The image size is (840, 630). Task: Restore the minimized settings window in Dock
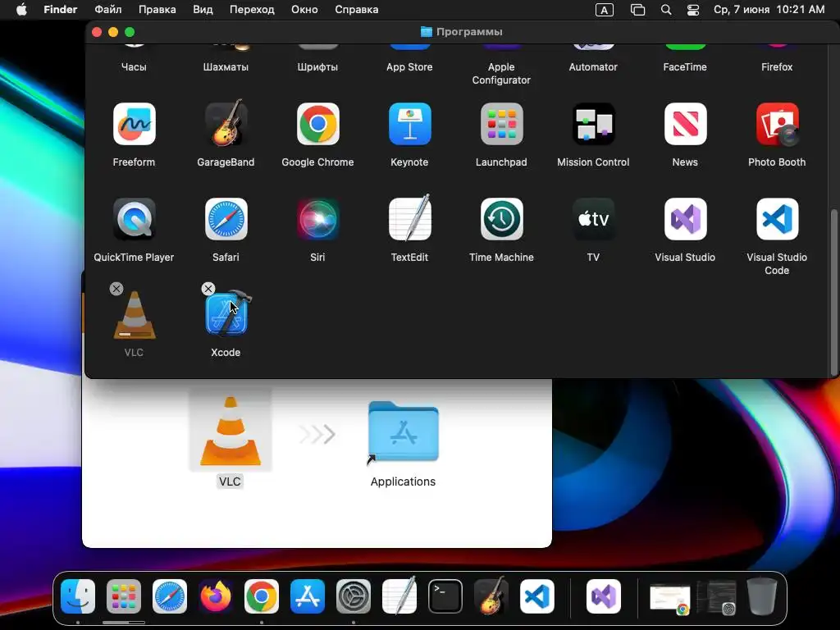click(x=717, y=597)
